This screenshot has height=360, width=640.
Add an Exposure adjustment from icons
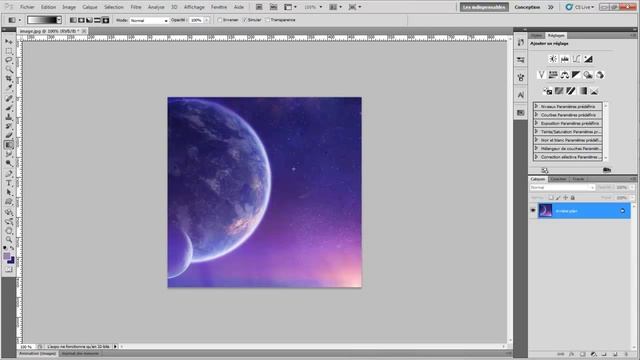(588, 59)
